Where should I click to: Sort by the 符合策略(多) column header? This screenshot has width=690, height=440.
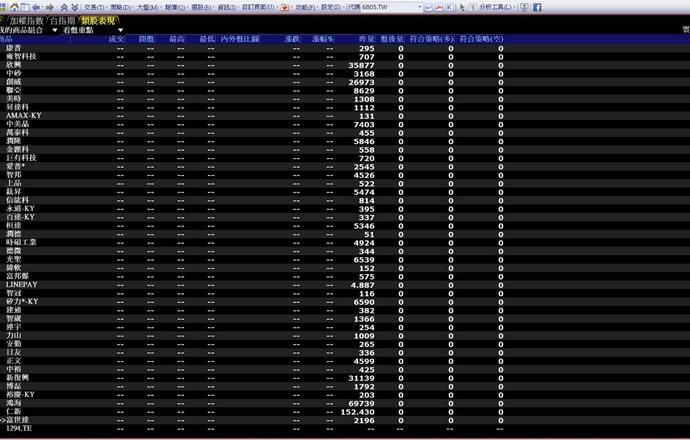point(437,39)
